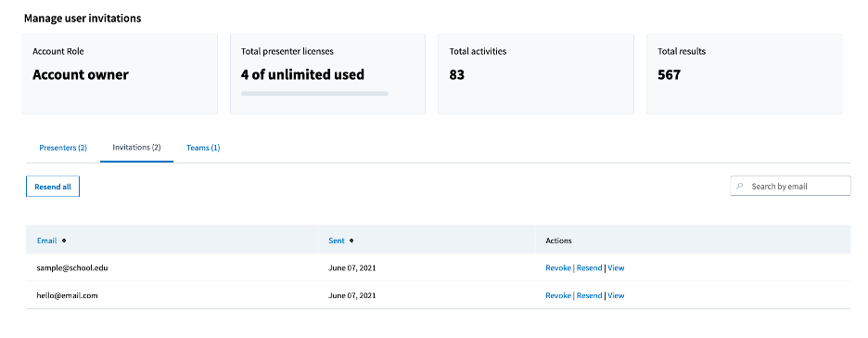Click the Account Role label
The width and height of the screenshot is (868, 338).
[x=58, y=51]
